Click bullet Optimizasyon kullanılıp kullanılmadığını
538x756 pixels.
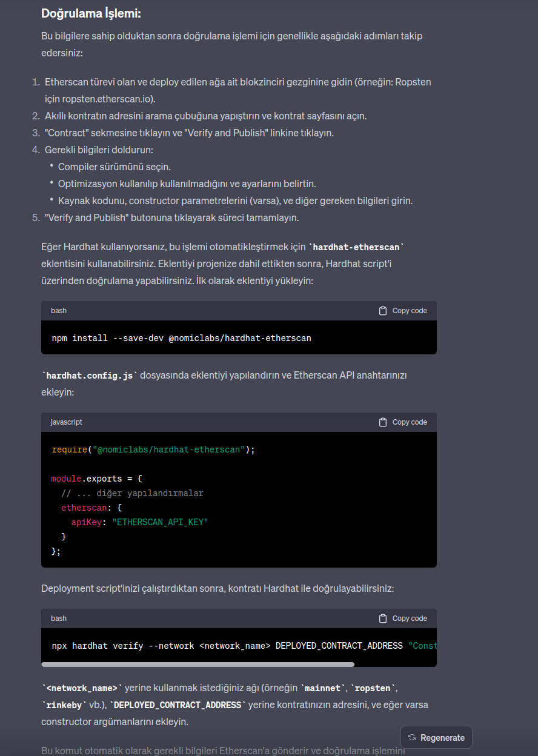pos(187,184)
